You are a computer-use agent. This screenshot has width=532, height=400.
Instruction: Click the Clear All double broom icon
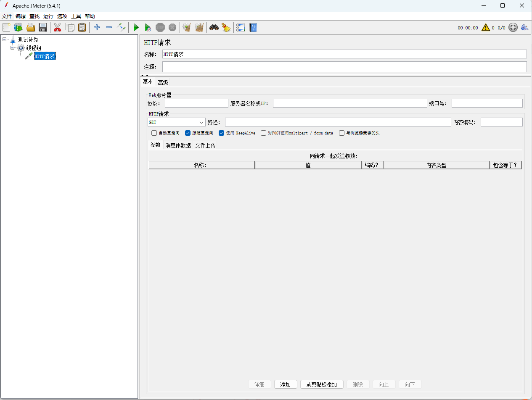pyautogui.click(x=199, y=28)
